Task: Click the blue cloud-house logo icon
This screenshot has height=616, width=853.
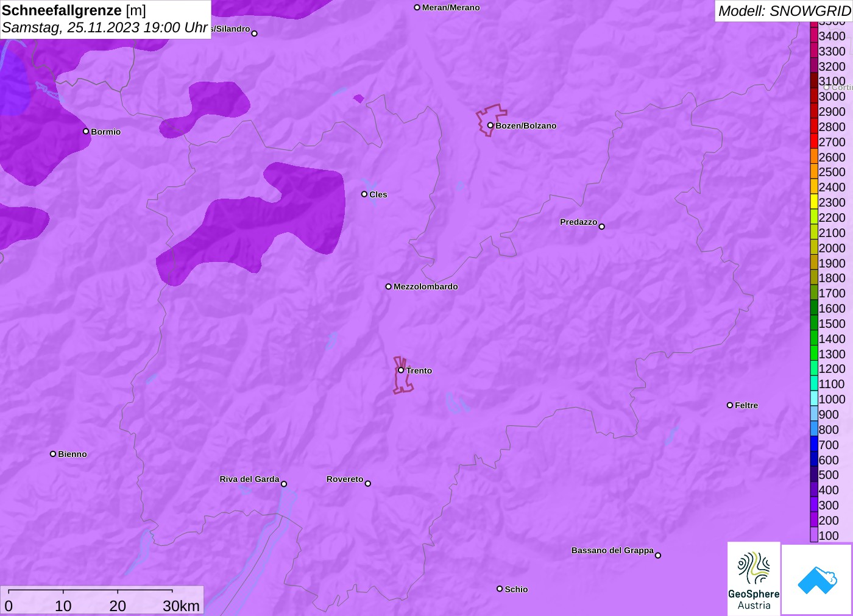Action: (817, 580)
